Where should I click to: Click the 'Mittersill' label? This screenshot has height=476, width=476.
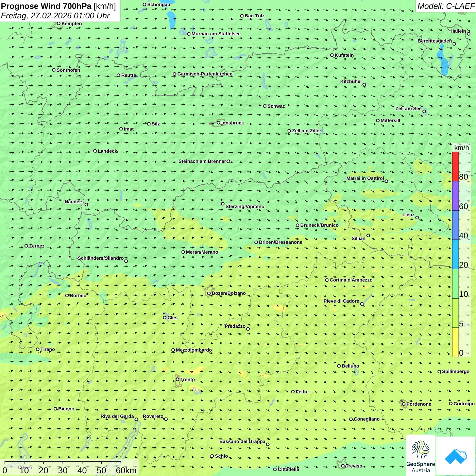coord(390,120)
